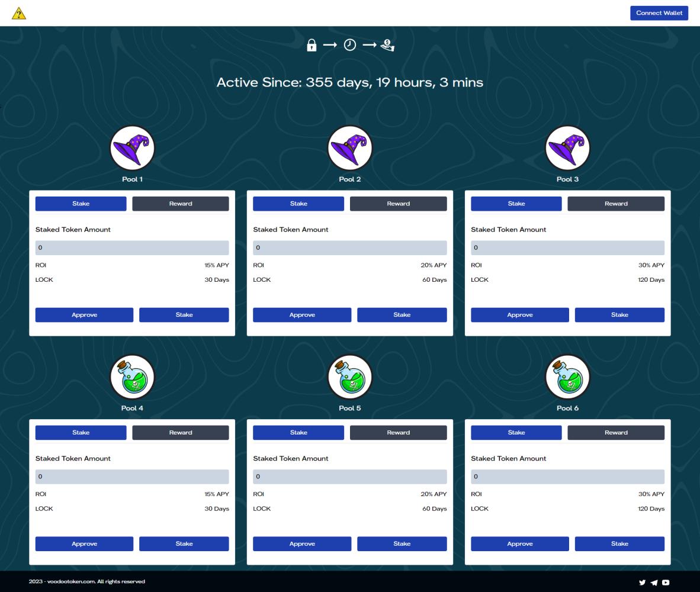Select Stake tab in Pool 6

[516, 433]
